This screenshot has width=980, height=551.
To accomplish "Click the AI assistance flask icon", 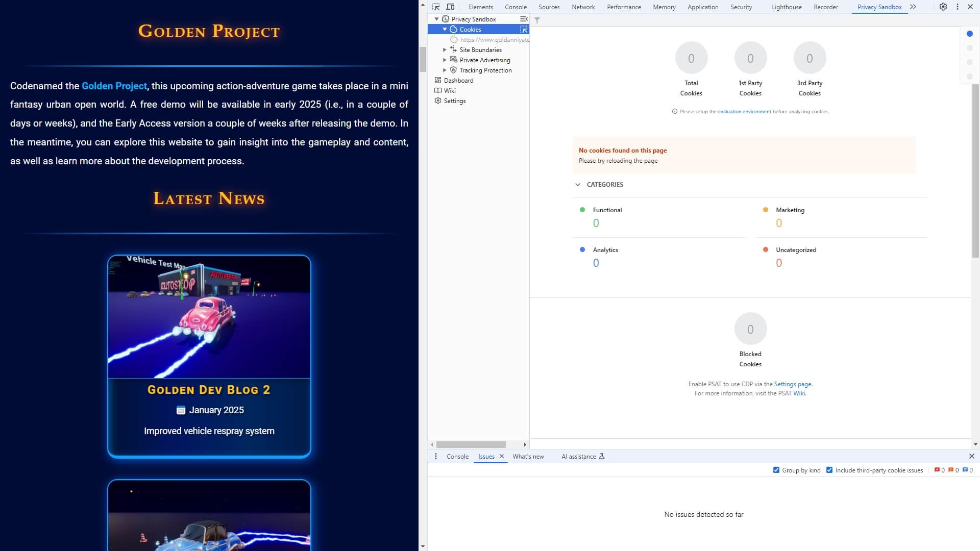I will pos(602,456).
